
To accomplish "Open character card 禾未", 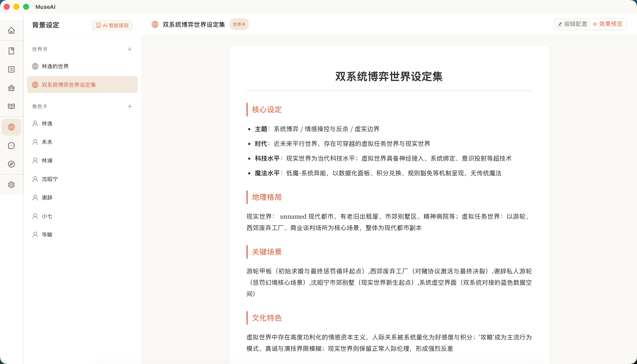I will [x=82, y=142].
